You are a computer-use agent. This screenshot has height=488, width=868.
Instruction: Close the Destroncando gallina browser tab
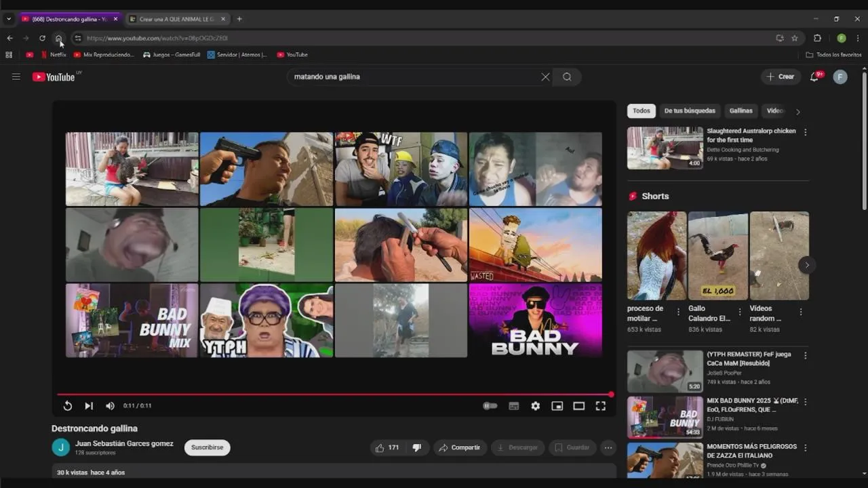(115, 19)
